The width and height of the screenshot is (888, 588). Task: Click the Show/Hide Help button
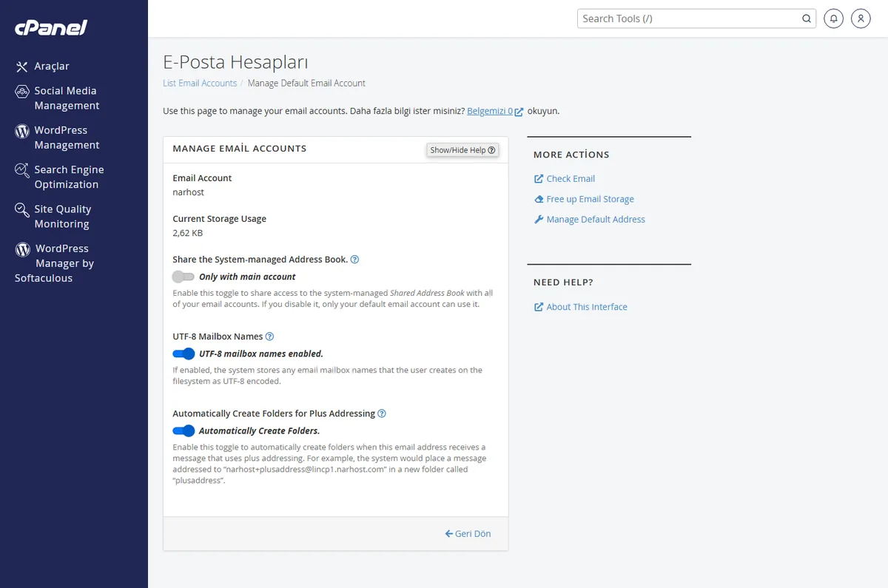click(x=462, y=150)
